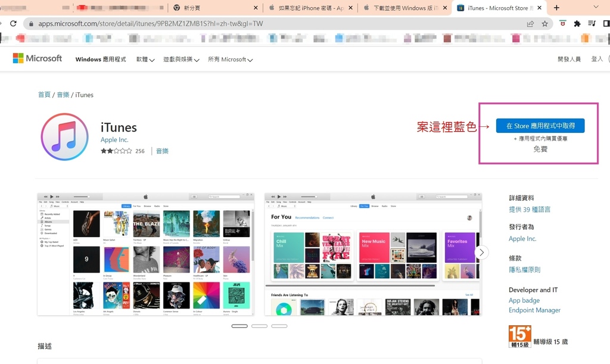
Task: Click the red shield extension icon
Action: coord(562,24)
